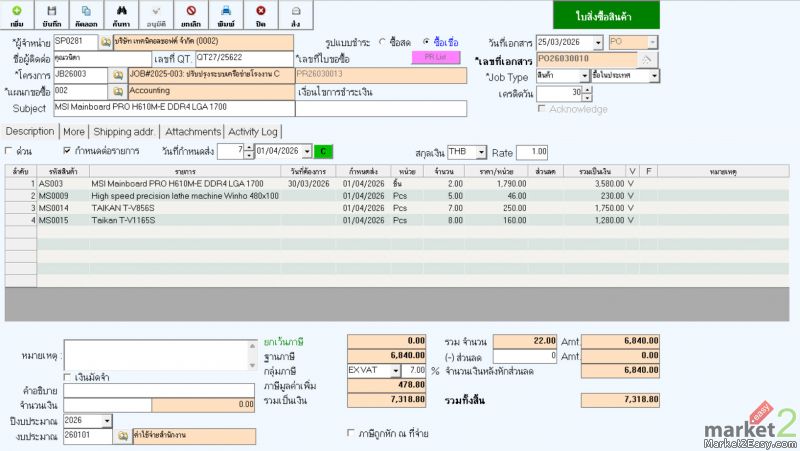Open the Activity Log tab
The width and height of the screenshot is (800, 451).
pos(253,131)
